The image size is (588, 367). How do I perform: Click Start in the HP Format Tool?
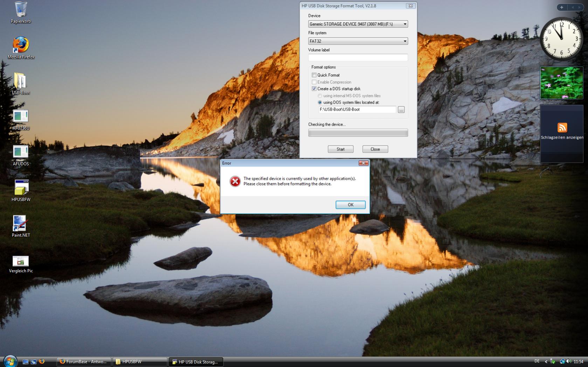click(340, 149)
